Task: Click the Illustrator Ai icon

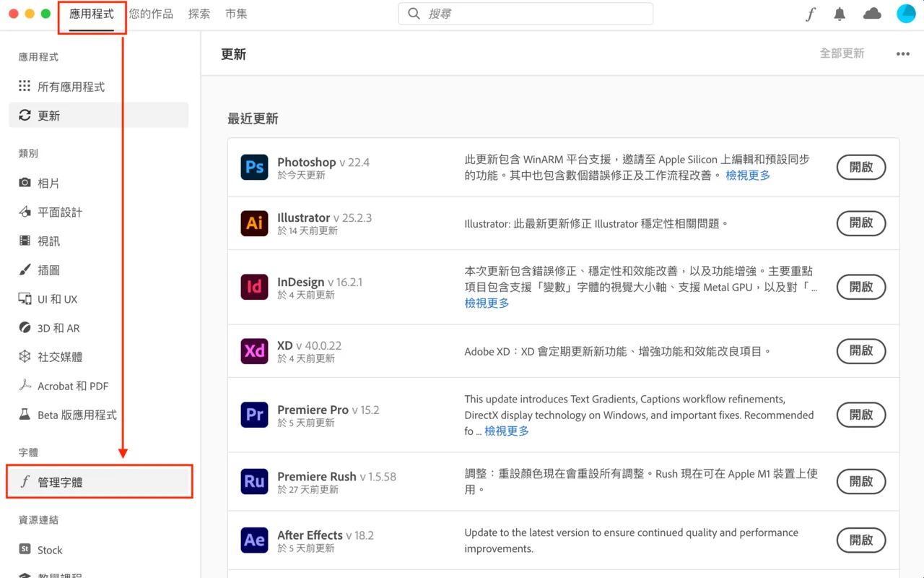Action: [254, 223]
